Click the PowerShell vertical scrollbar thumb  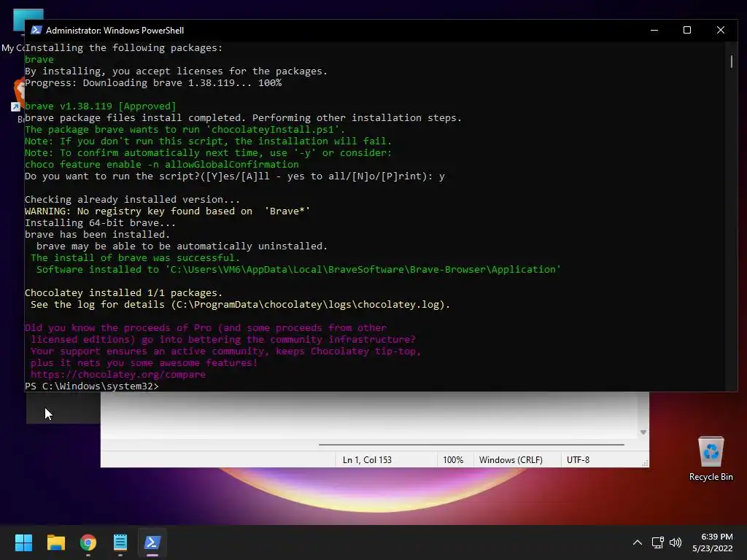731,61
